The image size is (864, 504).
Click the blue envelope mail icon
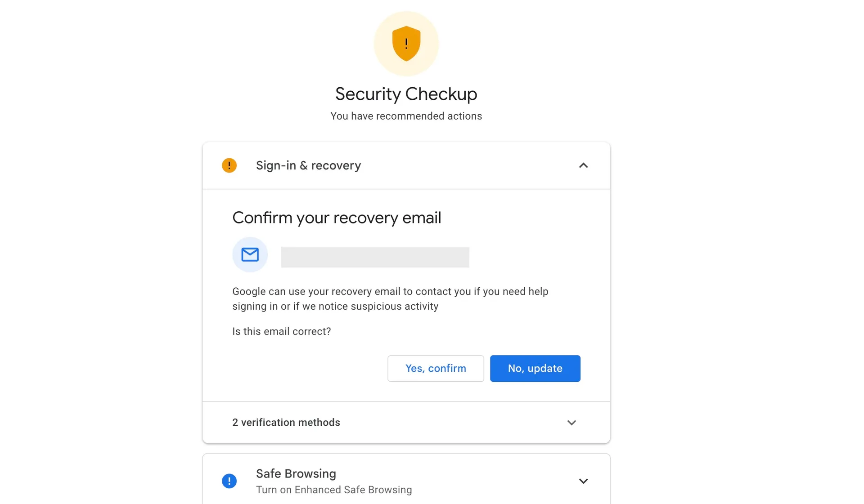click(x=250, y=254)
